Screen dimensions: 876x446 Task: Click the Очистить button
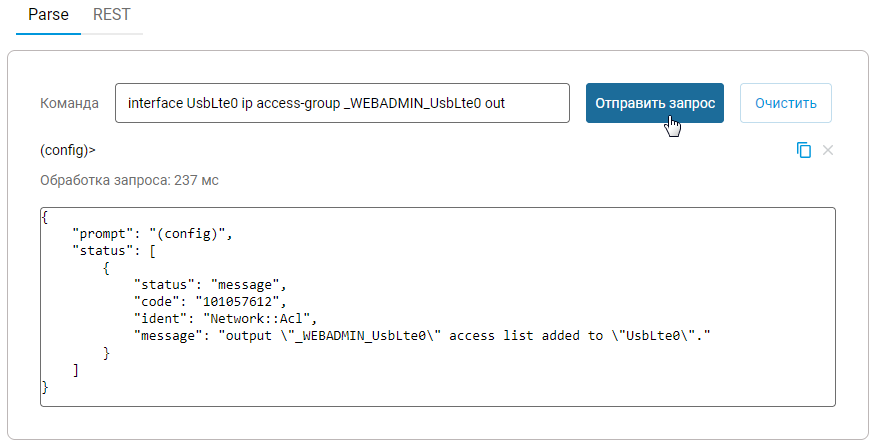pos(786,103)
